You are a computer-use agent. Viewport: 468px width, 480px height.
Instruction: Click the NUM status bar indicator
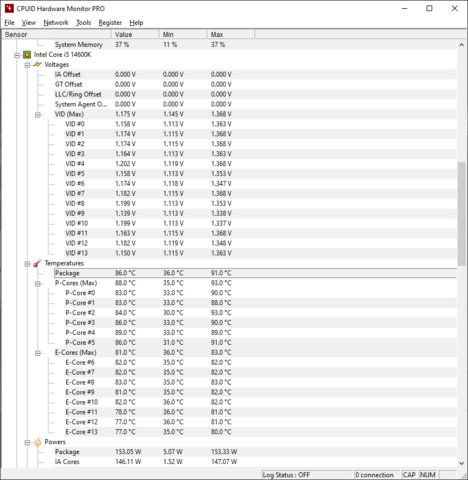pyautogui.click(x=427, y=475)
